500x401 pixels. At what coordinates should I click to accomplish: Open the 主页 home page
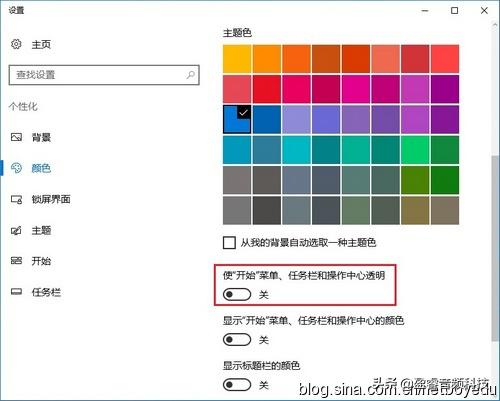[x=41, y=44]
